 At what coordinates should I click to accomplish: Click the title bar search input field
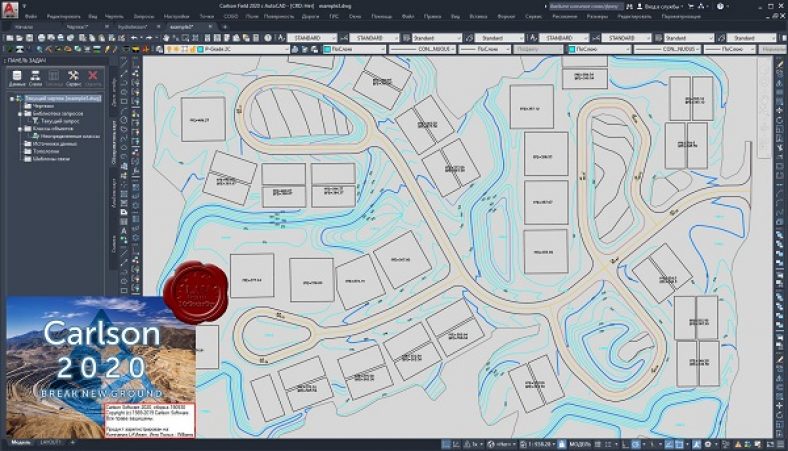(x=584, y=7)
